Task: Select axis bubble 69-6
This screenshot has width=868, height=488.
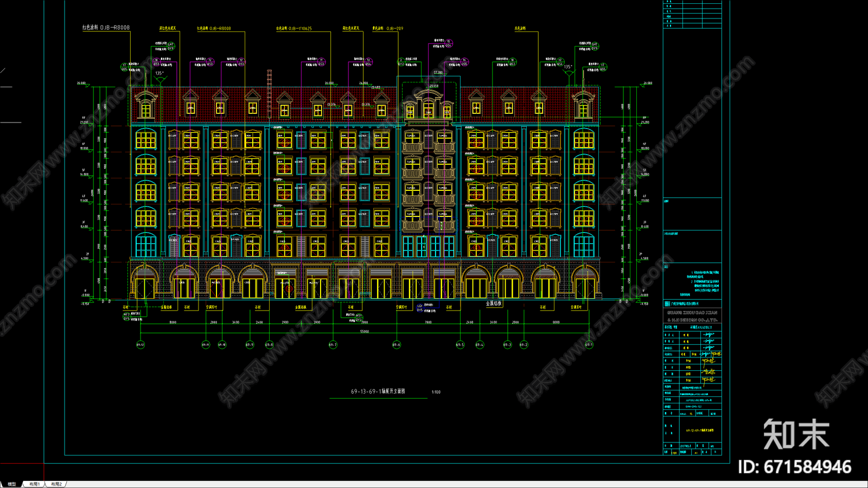Action: [x=397, y=345]
